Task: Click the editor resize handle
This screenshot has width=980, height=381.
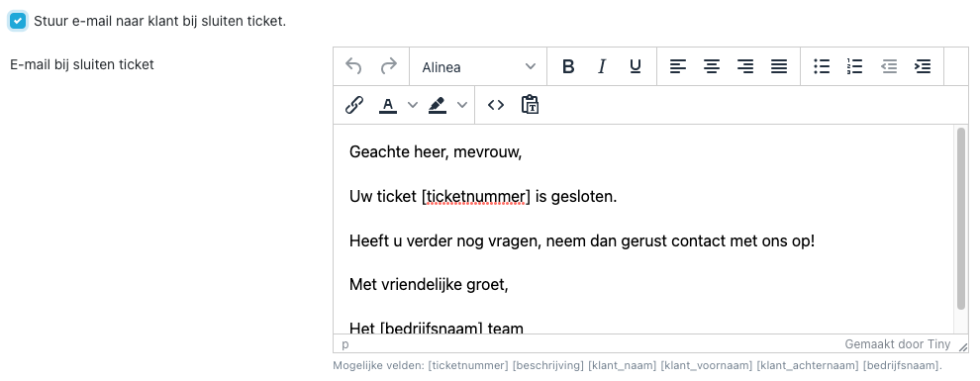Action: (x=962, y=346)
